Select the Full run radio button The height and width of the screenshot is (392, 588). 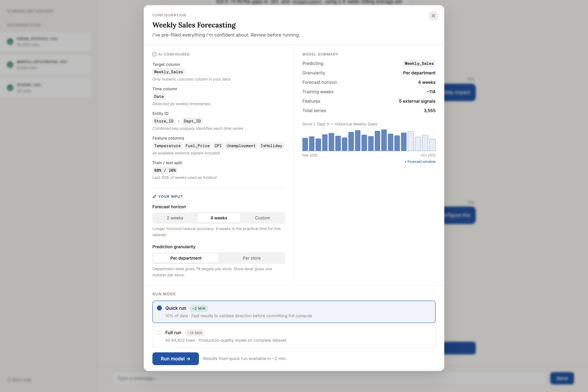point(159,332)
